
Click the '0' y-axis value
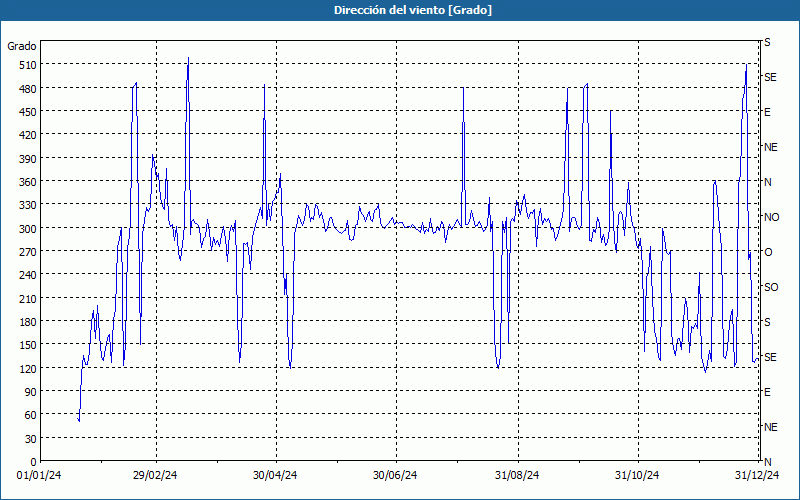(34, 462)
